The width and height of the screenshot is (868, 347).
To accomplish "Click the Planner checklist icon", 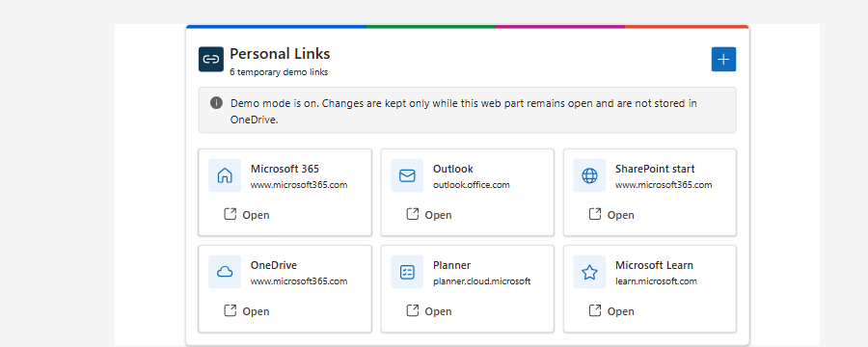I will click(x=407, y=272).
